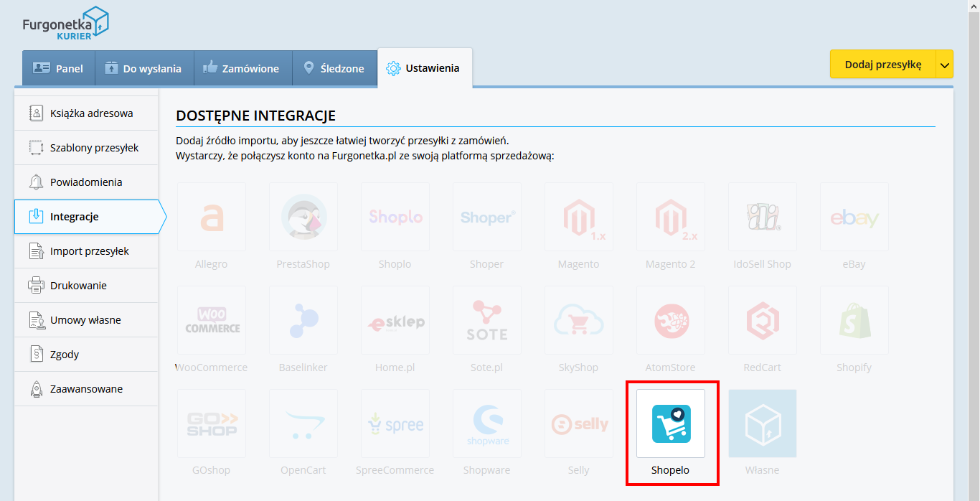Open Zaawansowane settings
The image size is (980, 501).
[86, 389]
